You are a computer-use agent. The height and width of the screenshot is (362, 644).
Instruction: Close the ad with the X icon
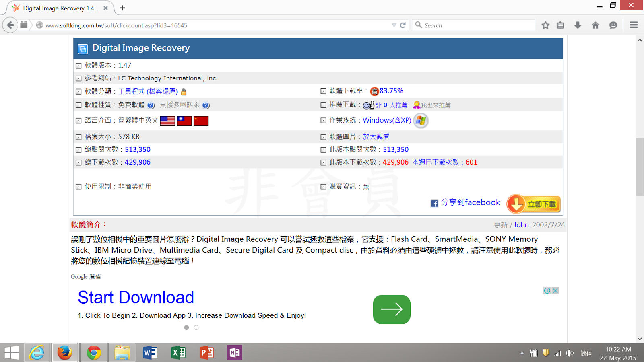(555, 290)
